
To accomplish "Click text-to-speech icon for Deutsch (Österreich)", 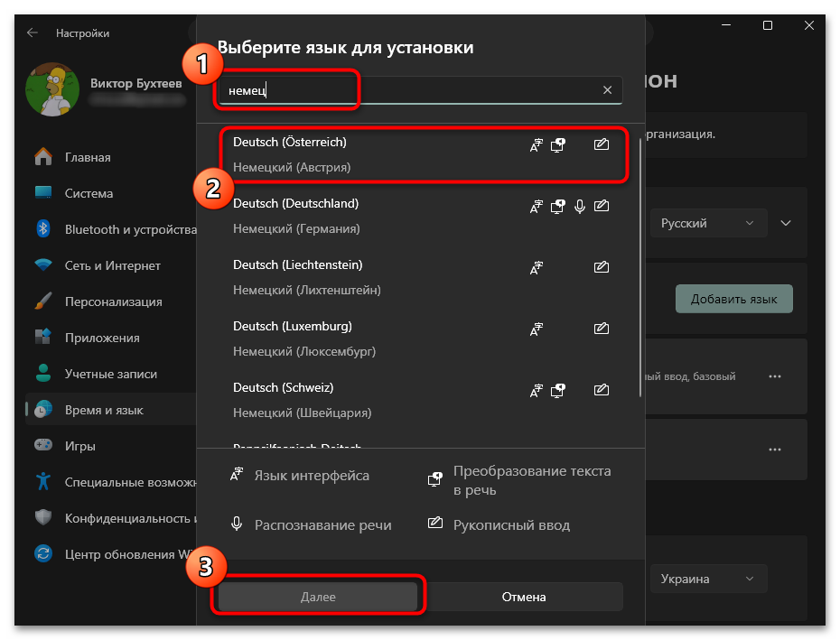I will click(x=558, y=145).
